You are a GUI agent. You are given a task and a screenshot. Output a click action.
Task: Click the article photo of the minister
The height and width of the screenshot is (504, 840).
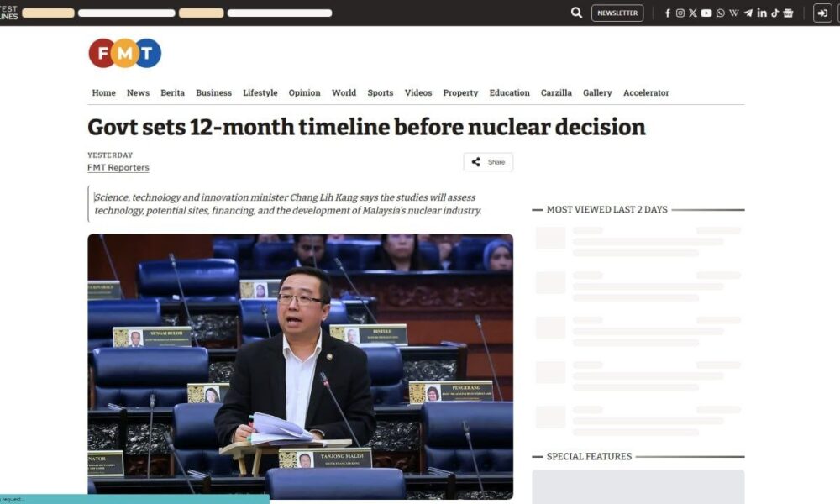point(301,366)
